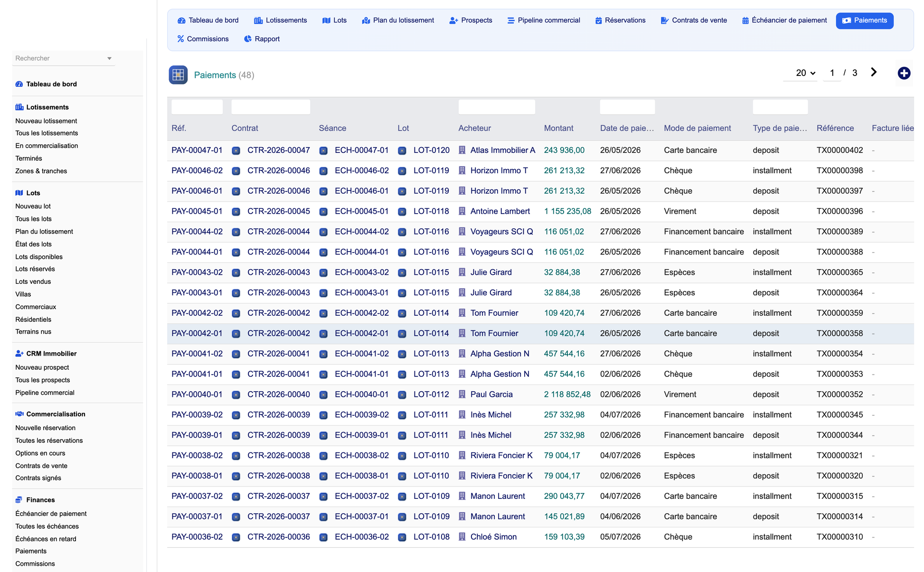Click the CRM Immobilier sidebar person icon
Screen dimensions: 924x572
click(19, 354)
